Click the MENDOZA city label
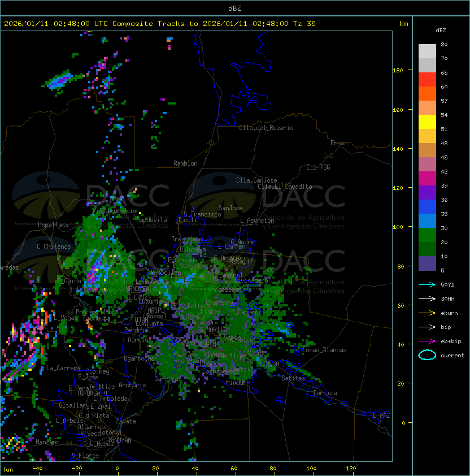 pyautogui.click(x=137, y=288)
